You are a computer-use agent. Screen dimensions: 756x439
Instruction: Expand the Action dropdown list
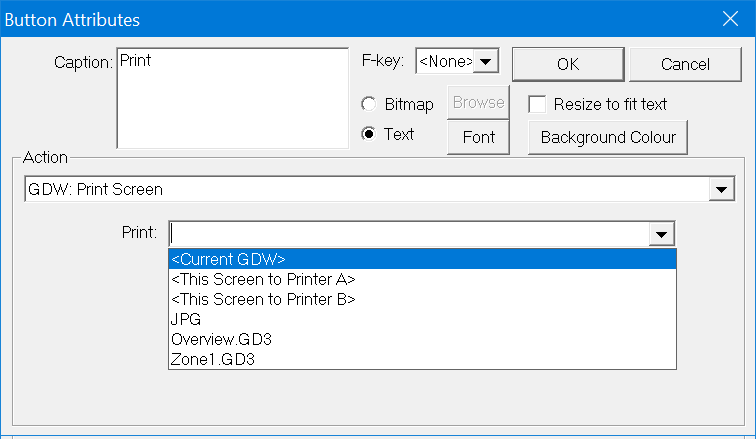[x=719, y=189]
